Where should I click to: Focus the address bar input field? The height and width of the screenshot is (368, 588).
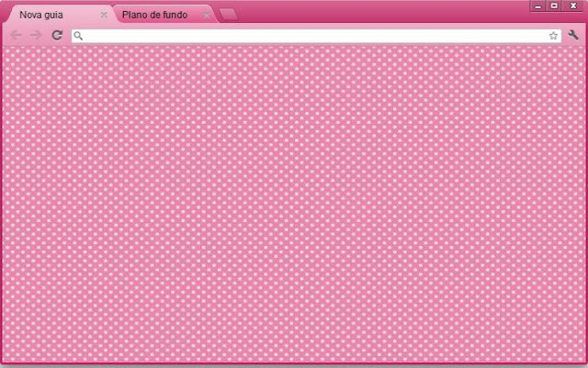pos(316,36)
